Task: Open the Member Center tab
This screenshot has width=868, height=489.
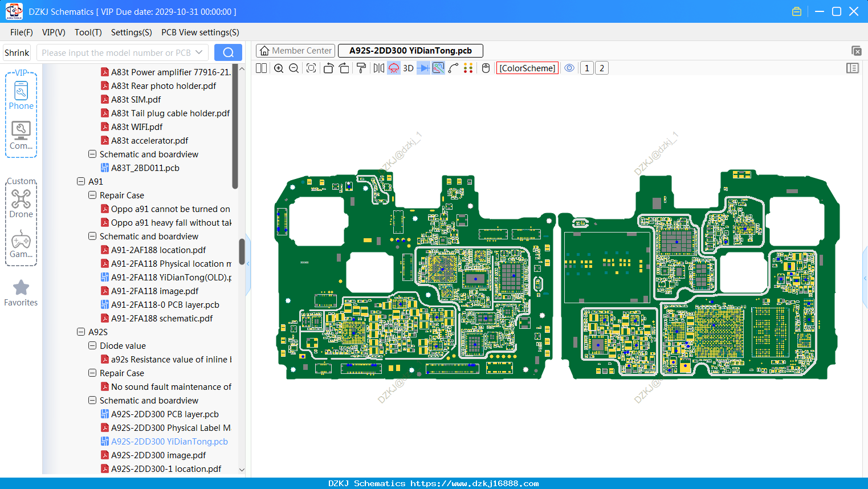Action: [295, 51]
